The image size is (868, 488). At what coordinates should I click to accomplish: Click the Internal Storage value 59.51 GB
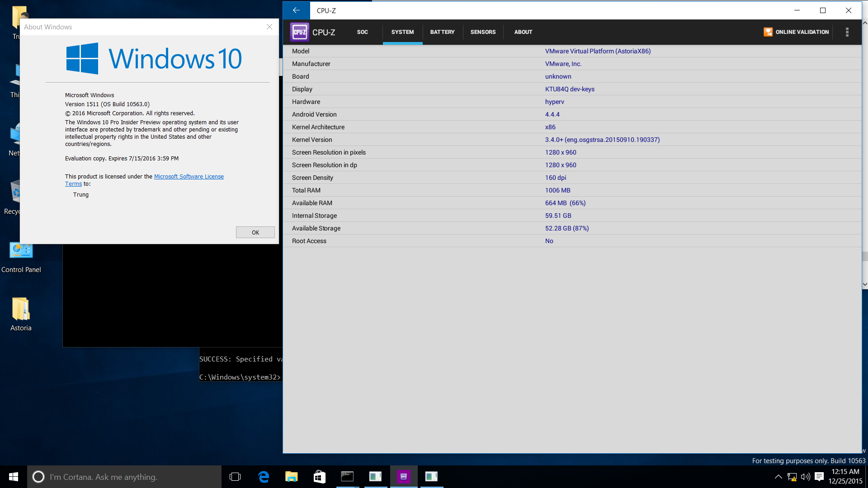[558, 216]
